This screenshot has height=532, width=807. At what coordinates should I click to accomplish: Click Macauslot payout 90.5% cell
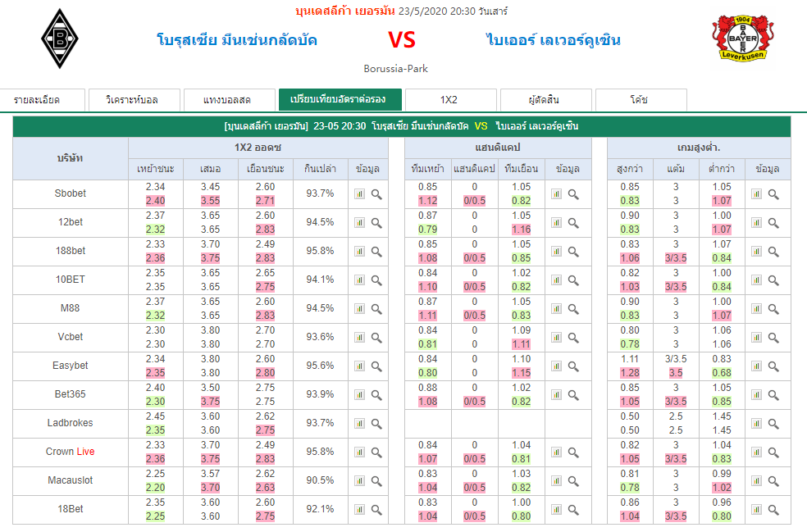pyautogui.click(x=320, y=480)
